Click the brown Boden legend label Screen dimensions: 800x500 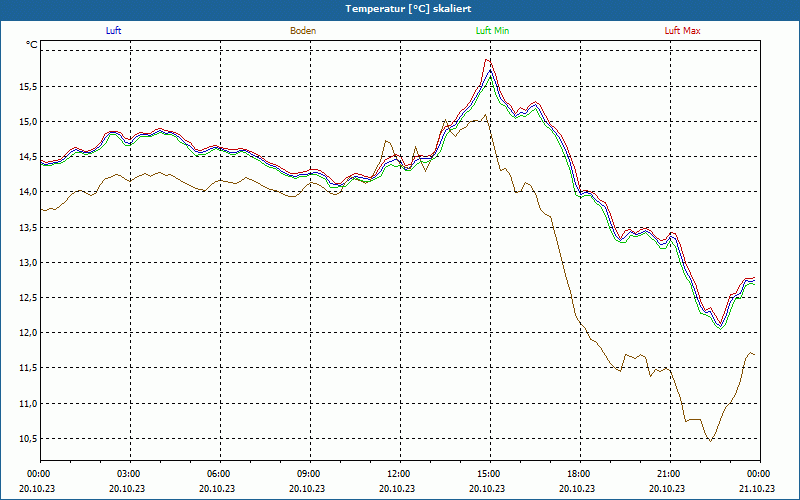(x=303, y=31)
